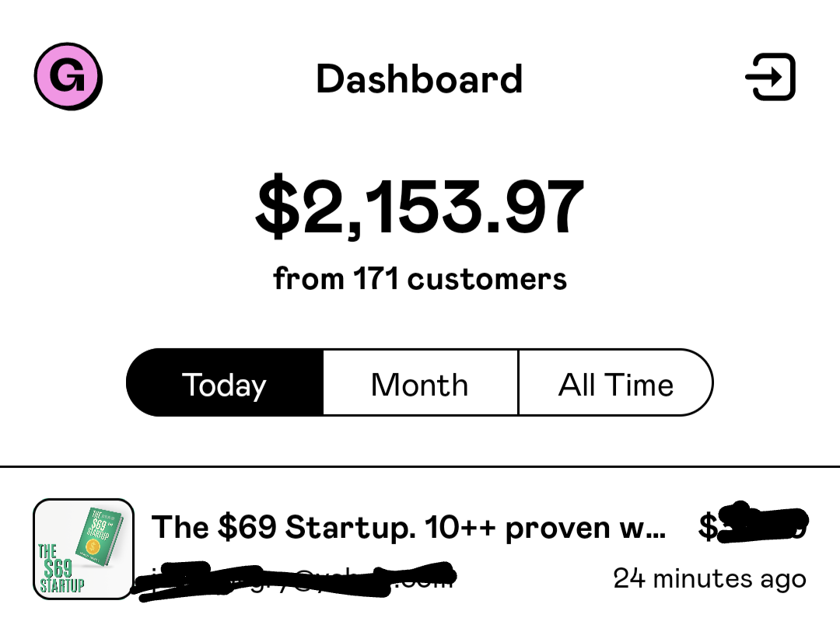This screenshot has height=632, width=840.
Task: Open The $69 Startup sale title
Action: click(x=409, y=527)
